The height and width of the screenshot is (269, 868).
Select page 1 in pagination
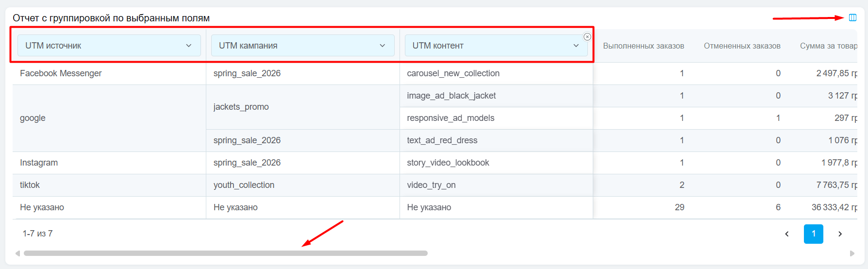pyautogui.click(x=813, y=234)
